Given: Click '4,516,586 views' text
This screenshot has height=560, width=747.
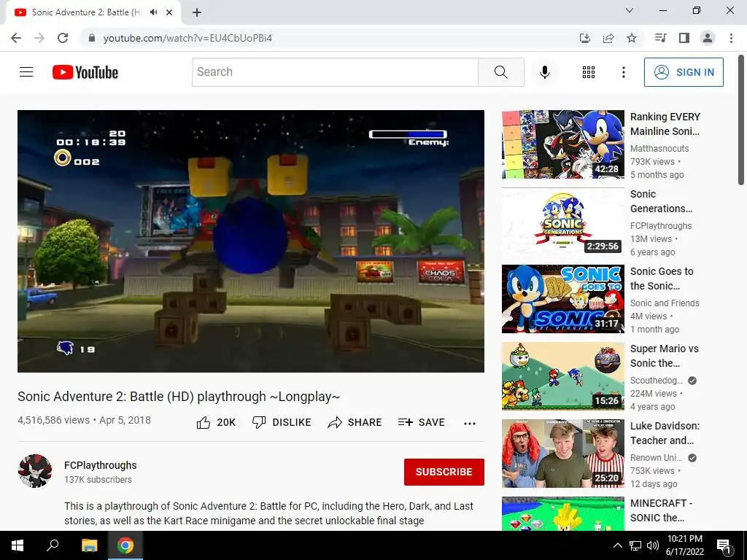Looking at the screenshot, I should (x=53, y=421).
